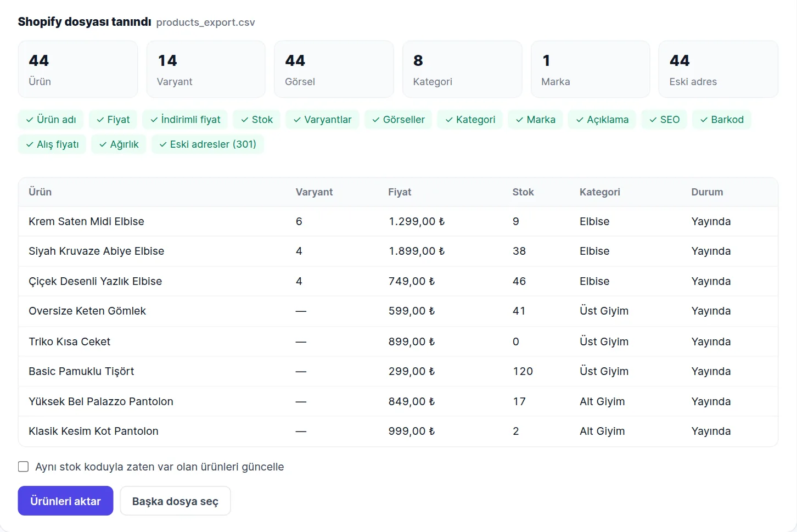Select the İndirimli fiyat chip
This screenshot has width=797, height=532.
[186, 120]
